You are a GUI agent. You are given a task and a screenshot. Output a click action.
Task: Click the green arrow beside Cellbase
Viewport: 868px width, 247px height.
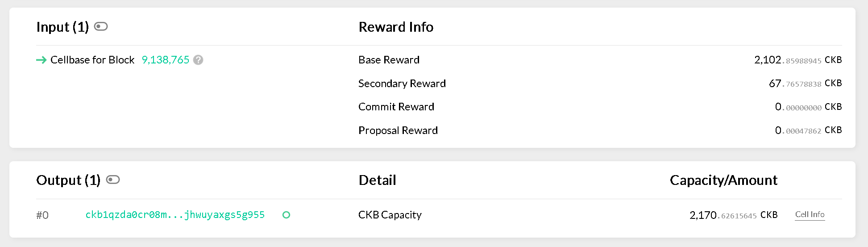coord(42,60)
